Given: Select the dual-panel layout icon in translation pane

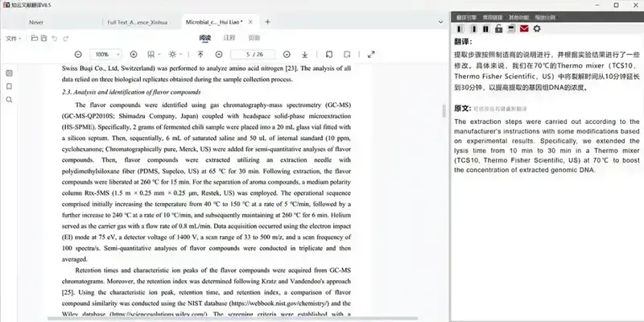Looking at the screenshot, I should pyautogui.click(x=486, y=29).
